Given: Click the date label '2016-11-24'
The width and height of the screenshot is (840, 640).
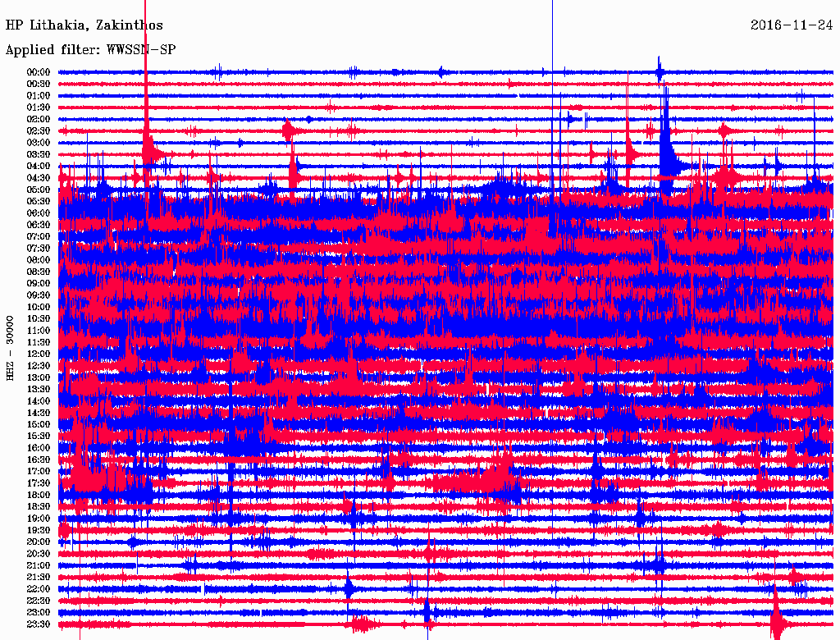Looking at the screenshot, I should point(792,25).
